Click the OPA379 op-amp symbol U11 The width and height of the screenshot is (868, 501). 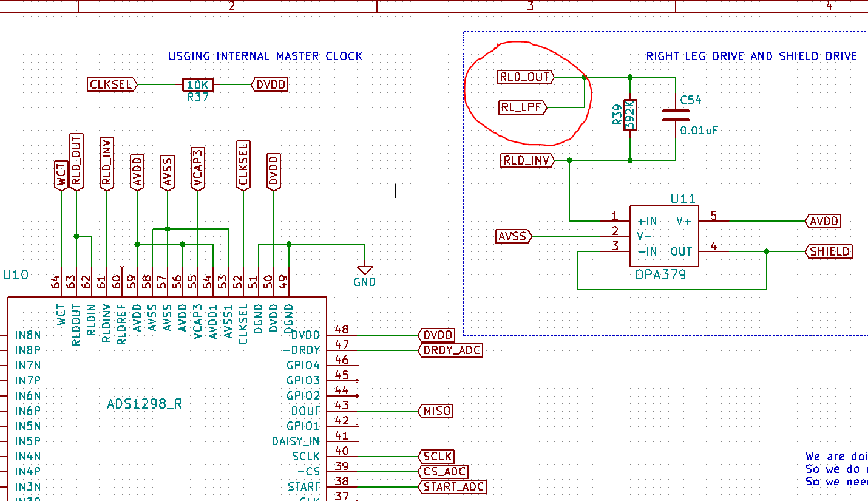pyautogui.click(x=665, y=237)
